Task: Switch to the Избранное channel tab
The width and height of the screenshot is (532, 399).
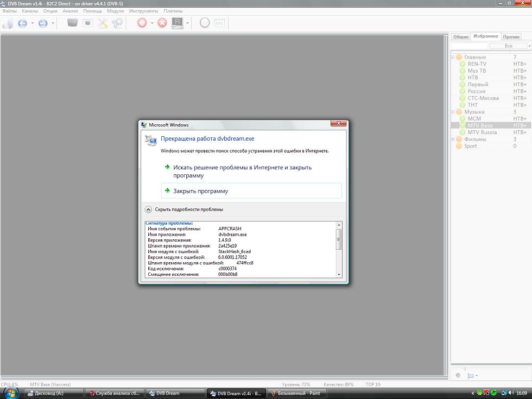Action: tap(486, 36)
